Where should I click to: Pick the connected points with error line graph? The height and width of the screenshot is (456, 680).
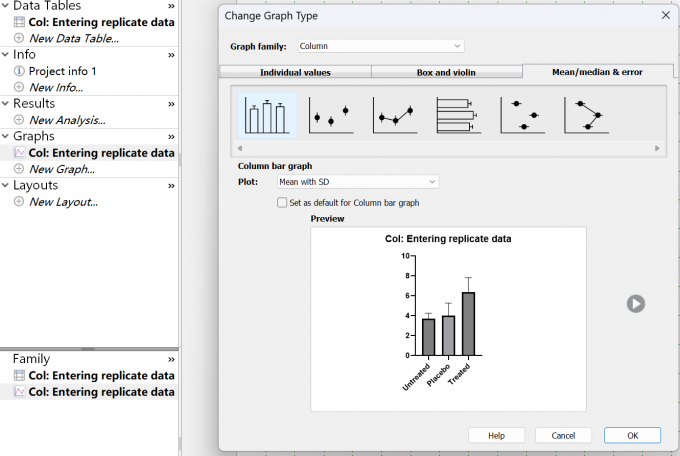tap(394, 116)
